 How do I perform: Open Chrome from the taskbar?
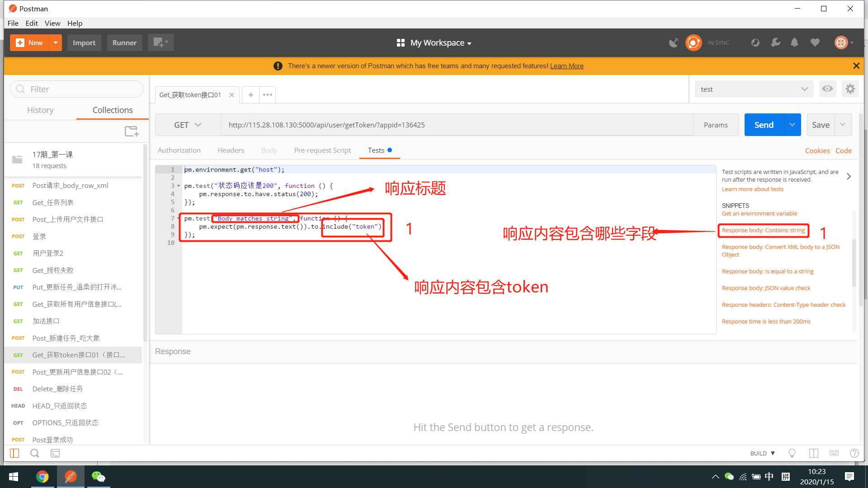(42, 477)
